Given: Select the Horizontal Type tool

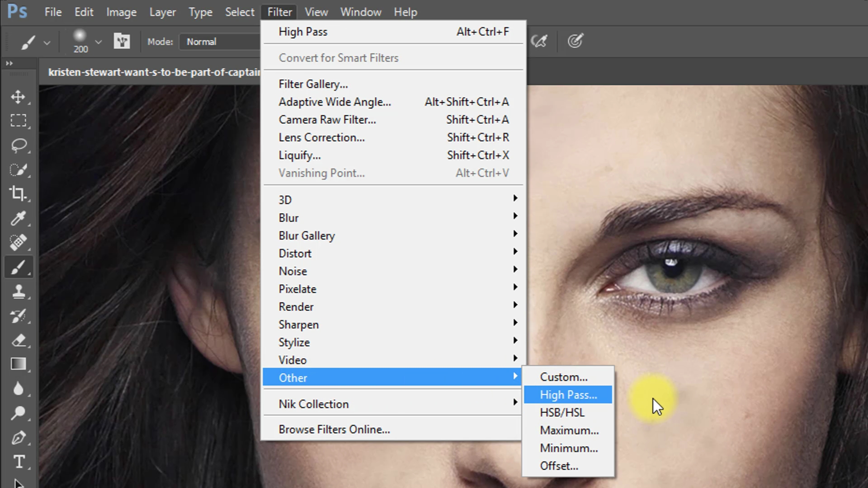Looking at the screenshot, I should coord(18,462).
